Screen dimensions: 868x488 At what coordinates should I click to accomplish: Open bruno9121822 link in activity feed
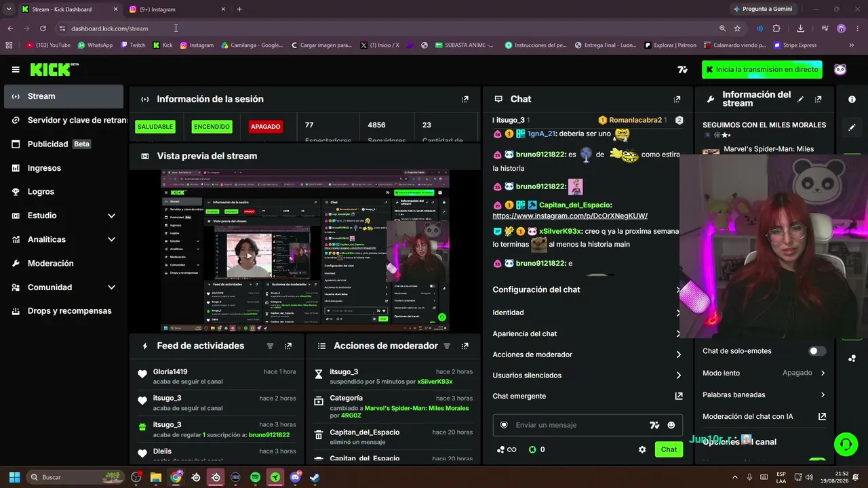[269, 435]
